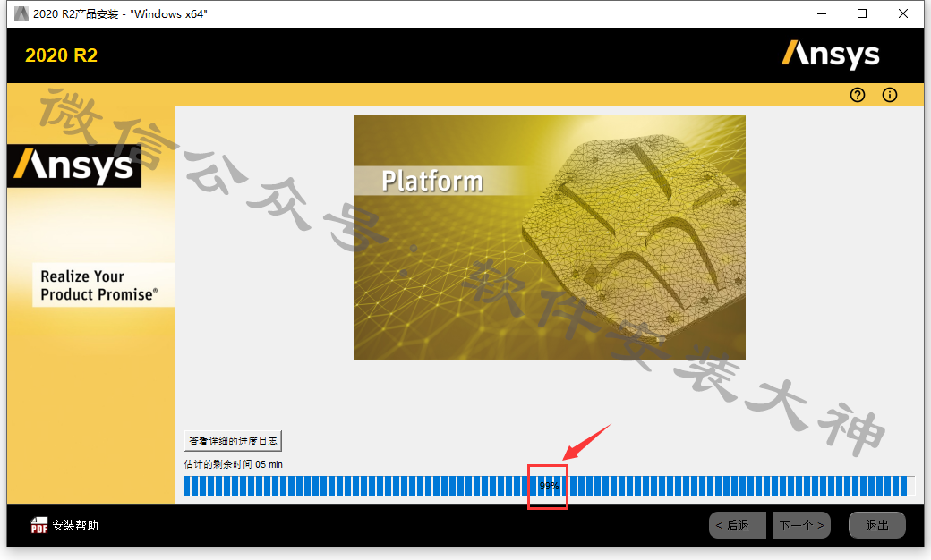The image size is (931, 560).
Task: View the detailed progress log (查看详细的进度日志)
Action: click(x=233, y=441)
